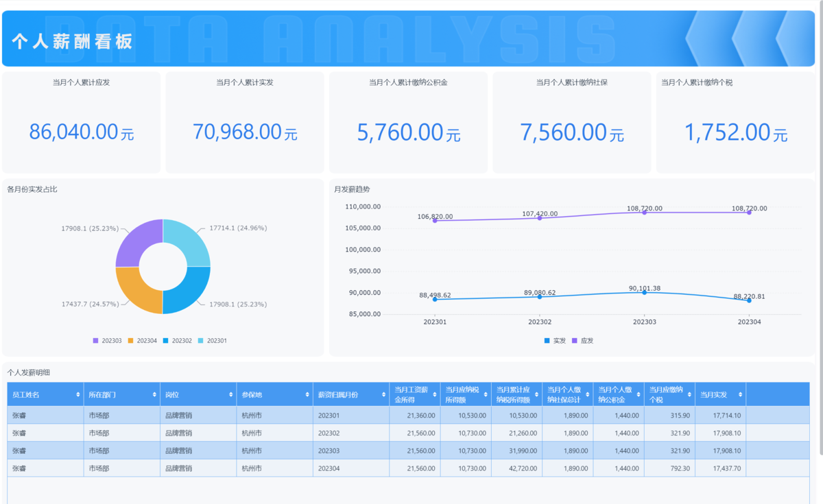The image size is (823, 504).
Task: Click the 当月个人累计应发 summary card
Action: tap(82, 123)
